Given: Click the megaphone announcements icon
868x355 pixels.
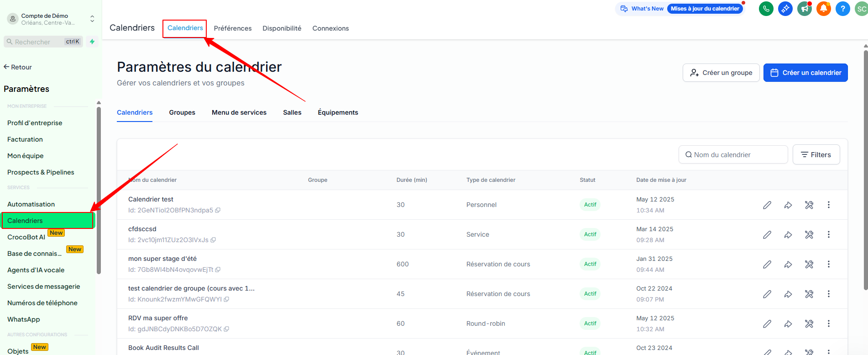Looking at the screenshot, I should [804, 9].
